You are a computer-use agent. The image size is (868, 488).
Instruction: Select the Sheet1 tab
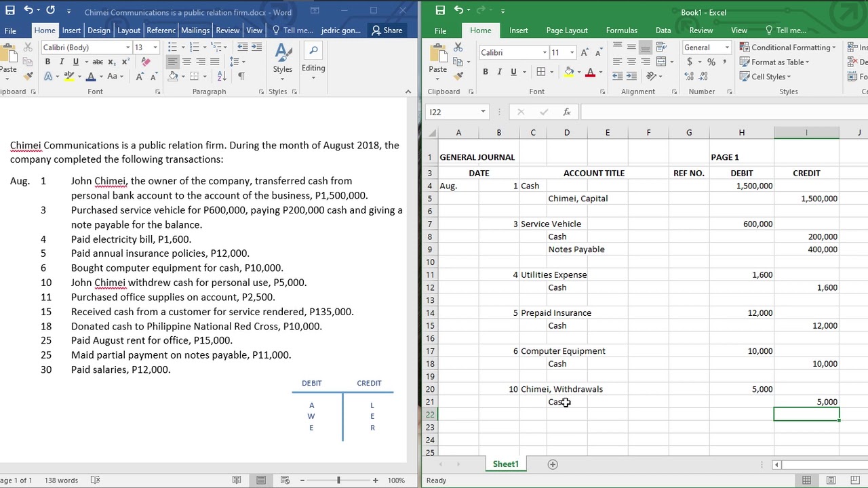[505, 464]
